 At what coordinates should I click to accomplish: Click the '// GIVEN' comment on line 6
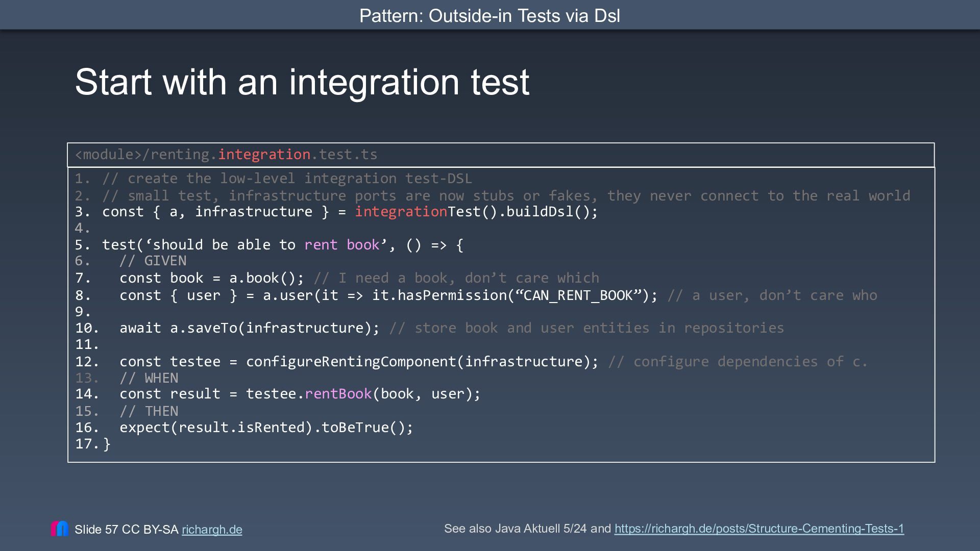(153, 261)
